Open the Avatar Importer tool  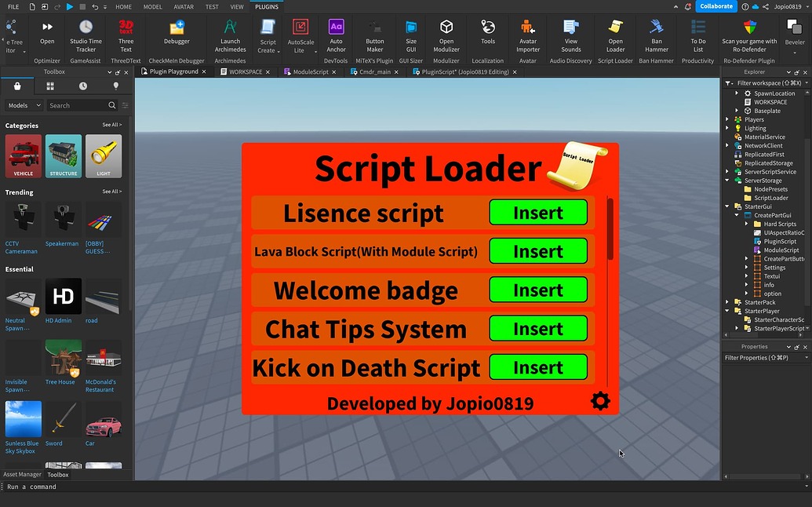tap(527, 35)
